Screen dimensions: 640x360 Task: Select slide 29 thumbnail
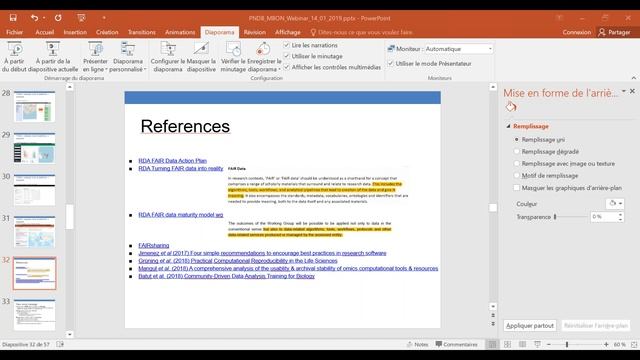coord(34,148)
